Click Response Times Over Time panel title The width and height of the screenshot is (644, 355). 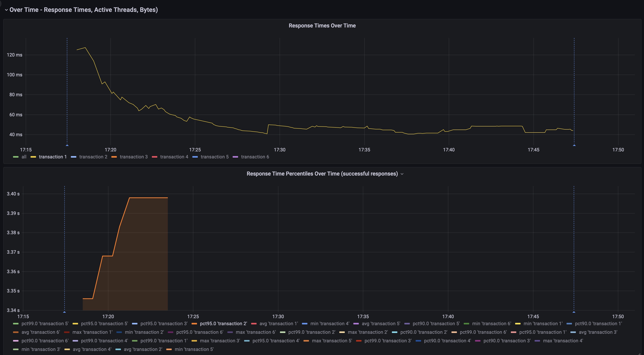322,26
